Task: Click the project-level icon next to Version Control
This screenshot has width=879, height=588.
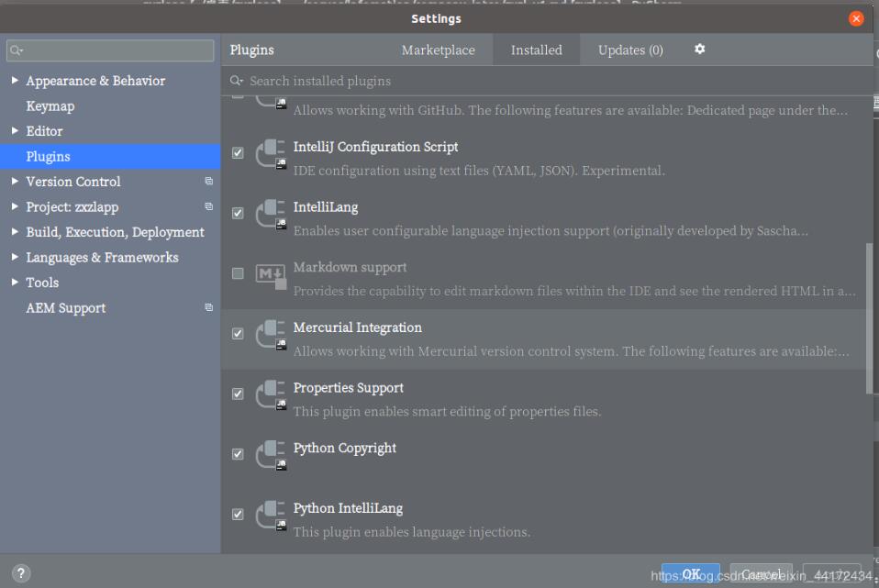Action: [x=208, y=181]
